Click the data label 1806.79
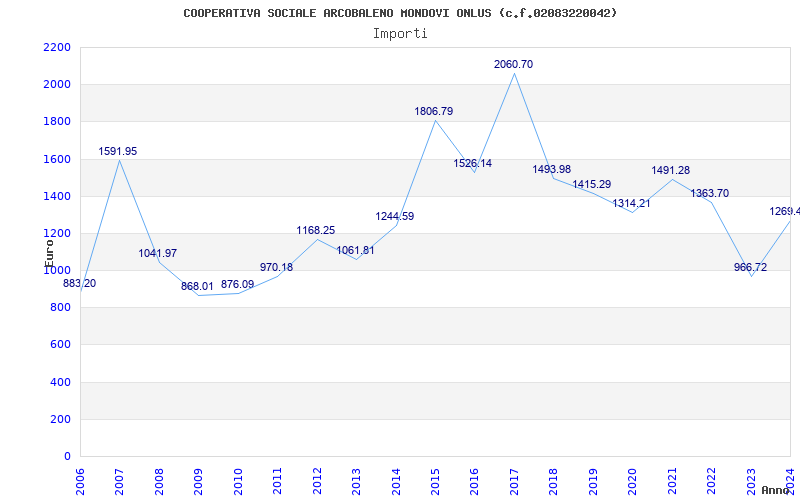This screenshot has height=500, width=800. pyautogui.click(x=434, y=112)
